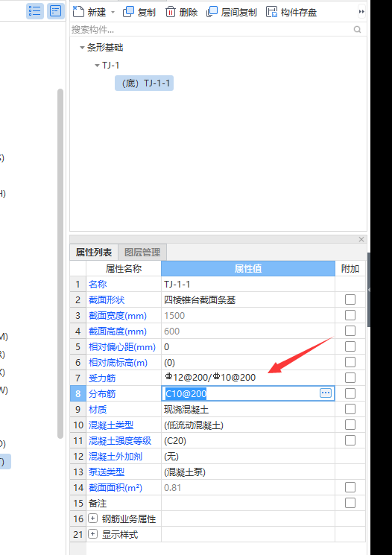Click the 截面形状 property name
The width and height of the screenshot is (392, 555).
pyautogui.click(x=107, y=299)
